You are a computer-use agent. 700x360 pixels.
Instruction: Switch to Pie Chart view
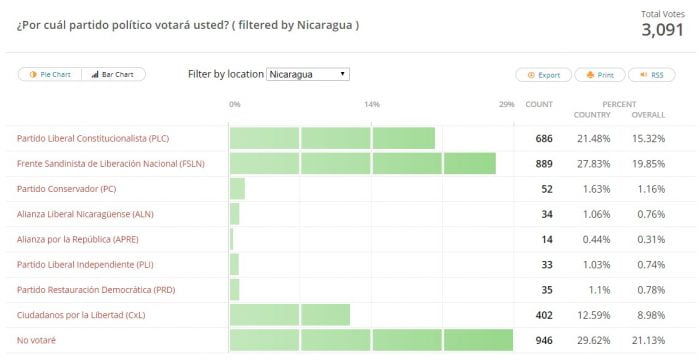(50, 75)
